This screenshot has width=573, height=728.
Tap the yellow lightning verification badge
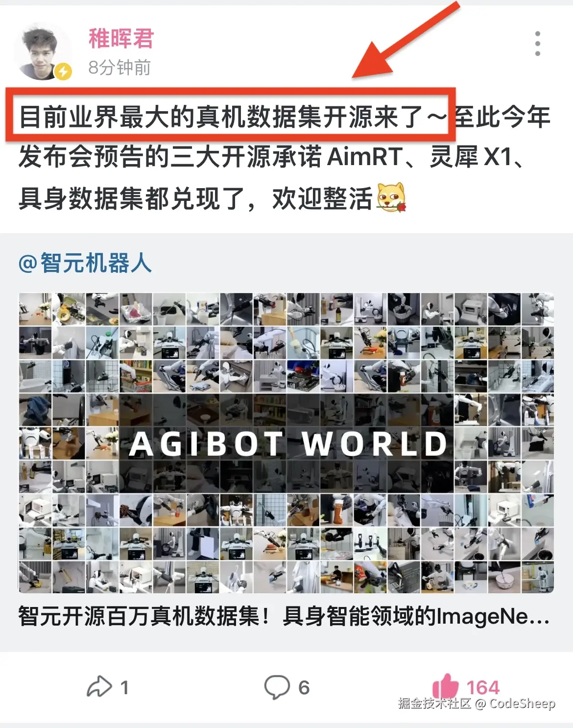[63, 72]
